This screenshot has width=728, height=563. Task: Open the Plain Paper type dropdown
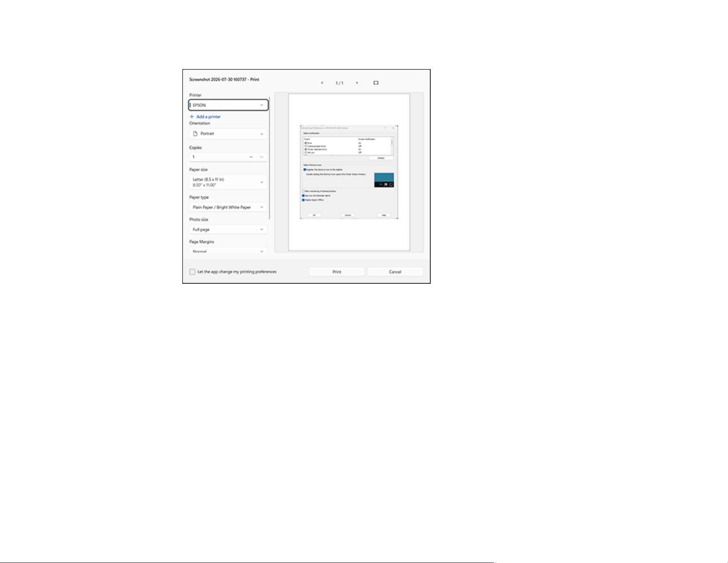(229, 207)
